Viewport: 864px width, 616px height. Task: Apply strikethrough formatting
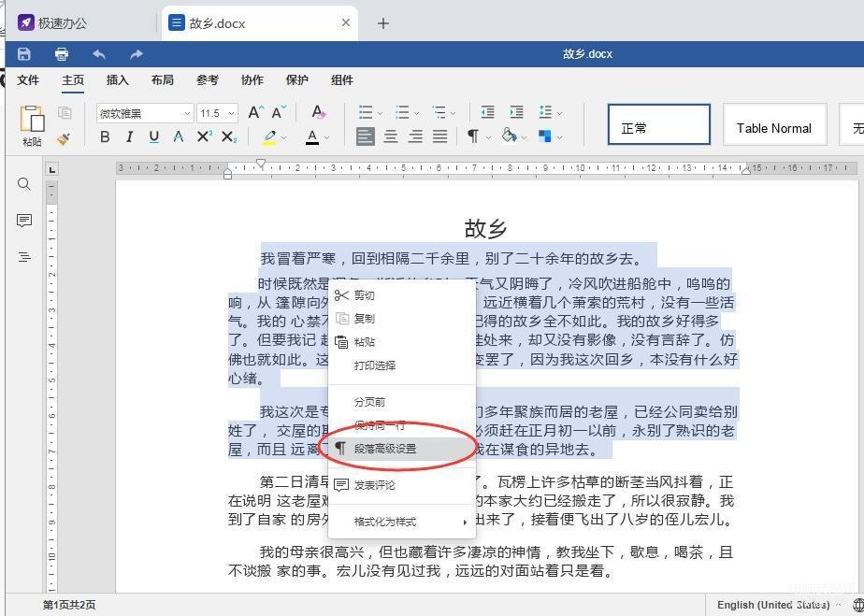pos(178,136)
